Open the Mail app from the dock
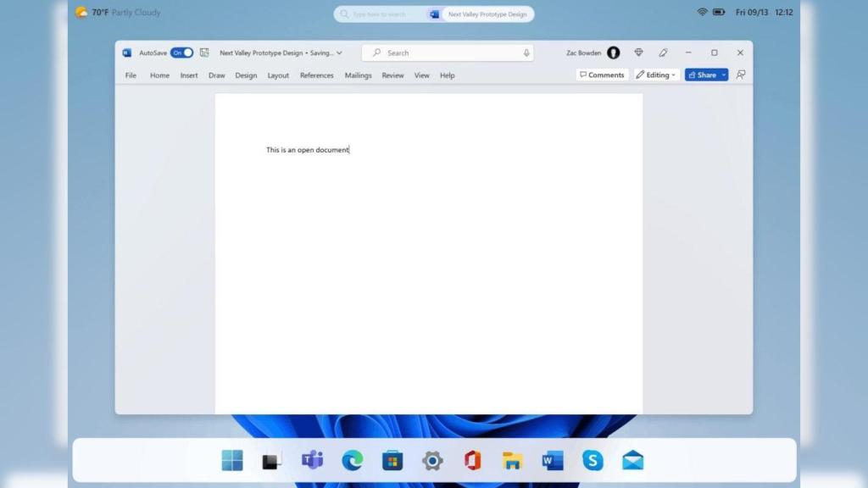Screen dimensions: 868x488 tap(632, 460)
